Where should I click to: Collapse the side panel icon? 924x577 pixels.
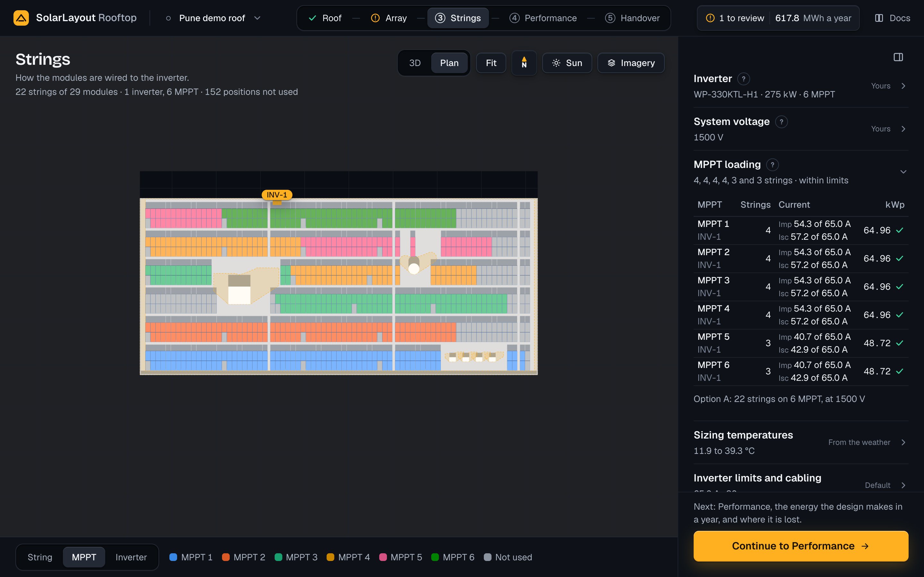(898, 57)
